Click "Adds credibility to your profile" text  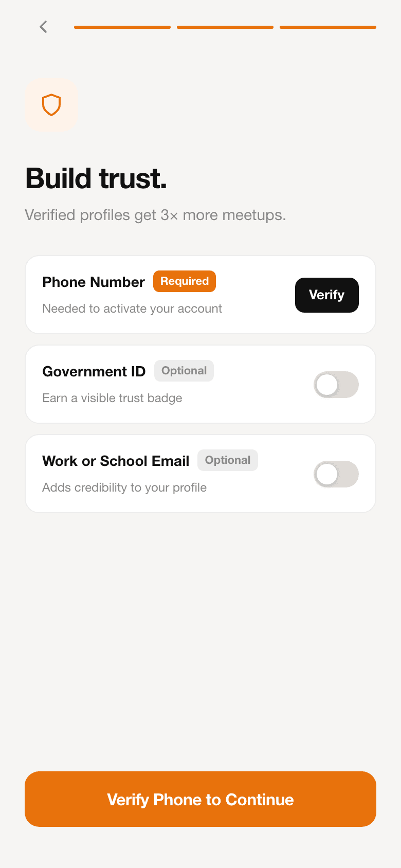tap(124, 487)
